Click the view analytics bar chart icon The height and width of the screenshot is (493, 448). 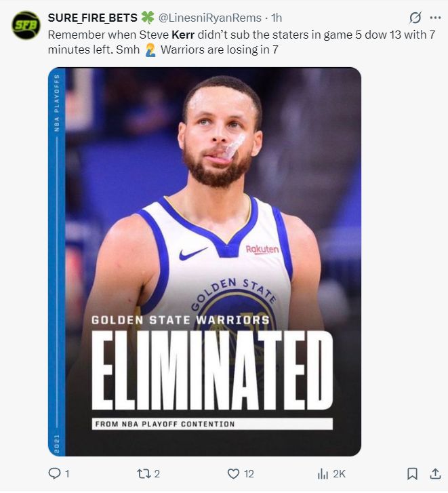323,473
